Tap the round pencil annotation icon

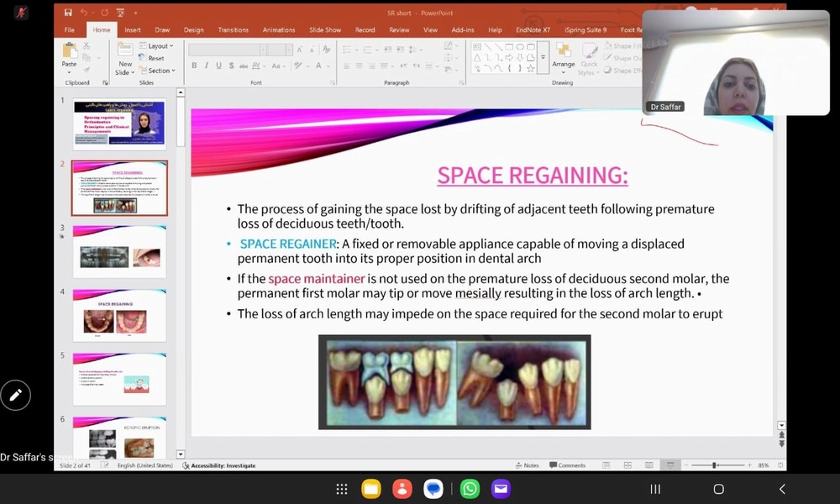coord(15,395)
